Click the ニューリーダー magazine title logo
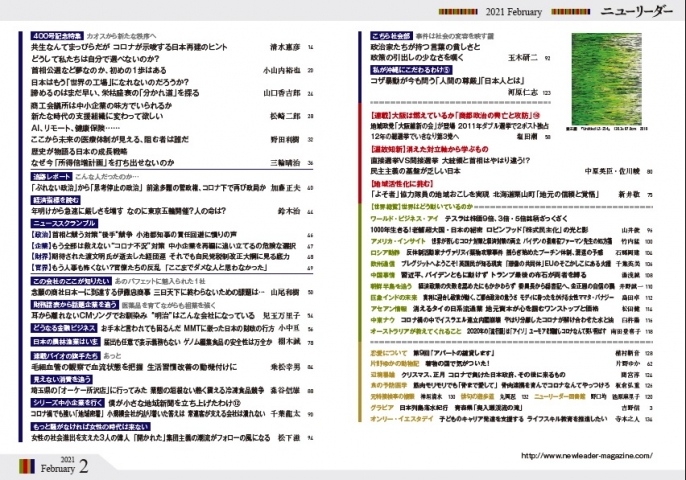The image size is (686, 480). click(x=637, y=12)
